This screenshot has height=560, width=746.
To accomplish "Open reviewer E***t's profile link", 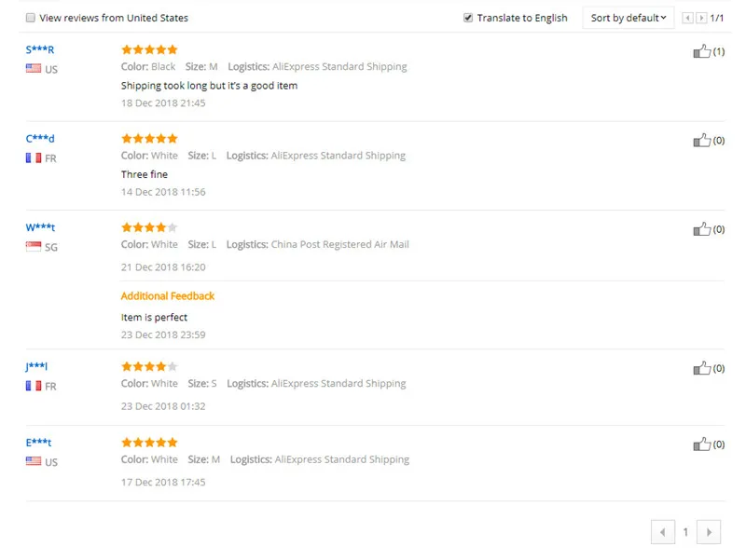I will [38, 442].
